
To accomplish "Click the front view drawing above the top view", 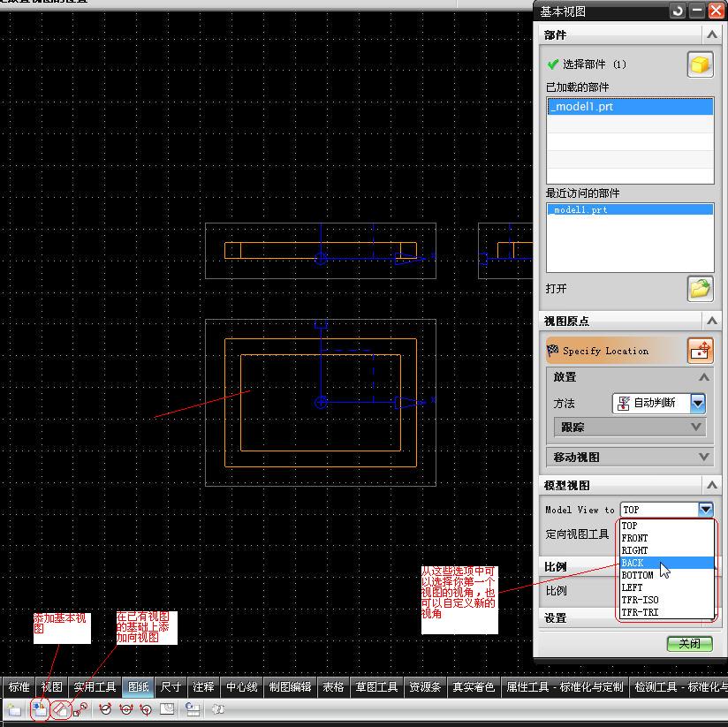I will (x=321, y=251).
